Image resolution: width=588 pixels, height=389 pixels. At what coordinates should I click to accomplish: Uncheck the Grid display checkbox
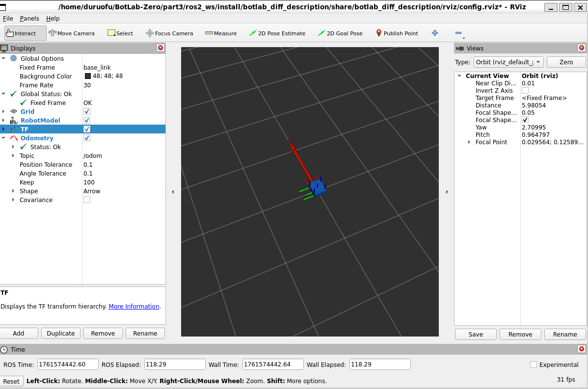[87, 112]
